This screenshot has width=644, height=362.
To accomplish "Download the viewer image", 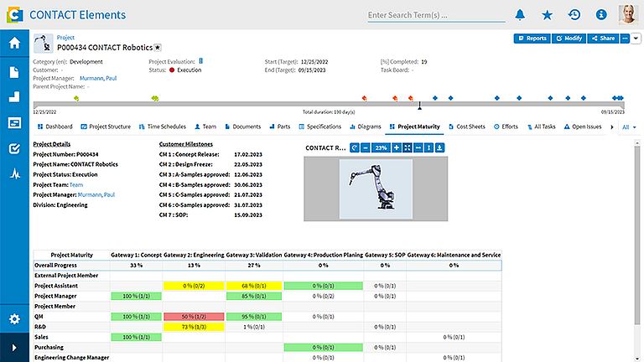I will click(439, 147).
